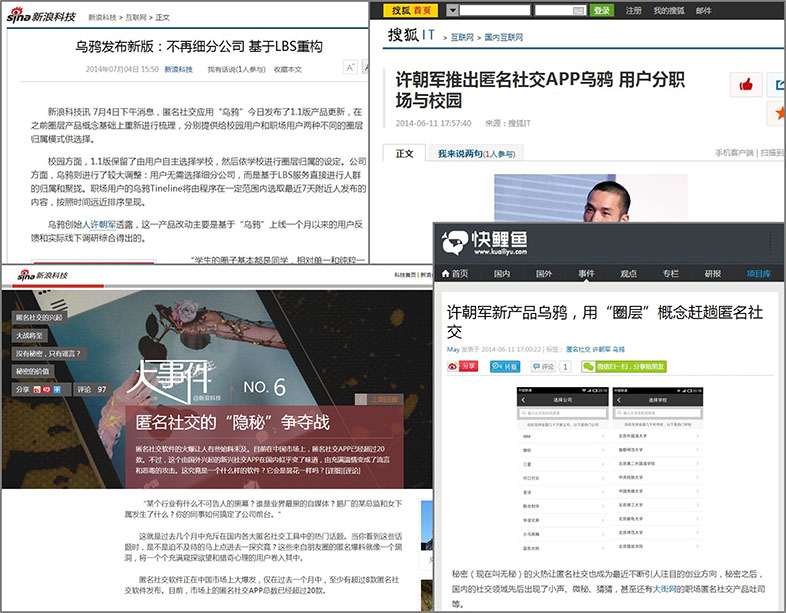Screen dimensions: 786x613
Task: Click the second red share icon beside 分享
Action: point(47,389)
